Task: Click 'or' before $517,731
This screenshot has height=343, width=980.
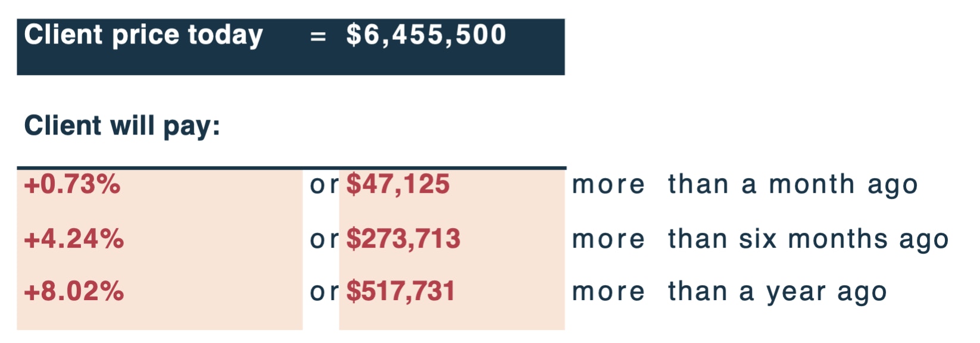Action: pos(324,292)
